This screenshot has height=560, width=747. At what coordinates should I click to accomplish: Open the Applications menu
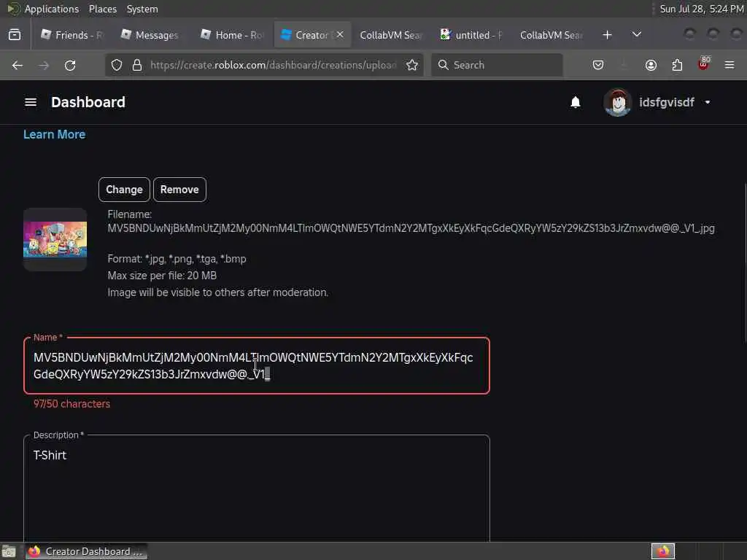click(x=52, y=9)
